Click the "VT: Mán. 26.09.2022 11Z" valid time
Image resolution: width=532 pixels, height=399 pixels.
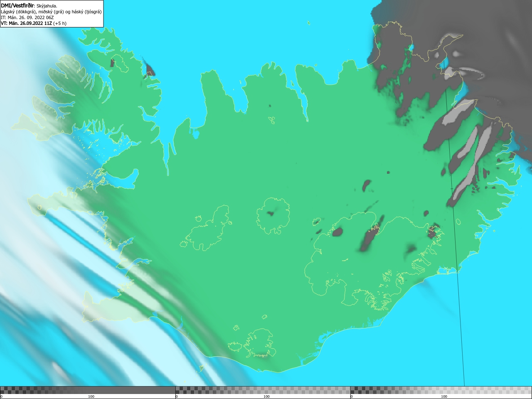point(26,23)
